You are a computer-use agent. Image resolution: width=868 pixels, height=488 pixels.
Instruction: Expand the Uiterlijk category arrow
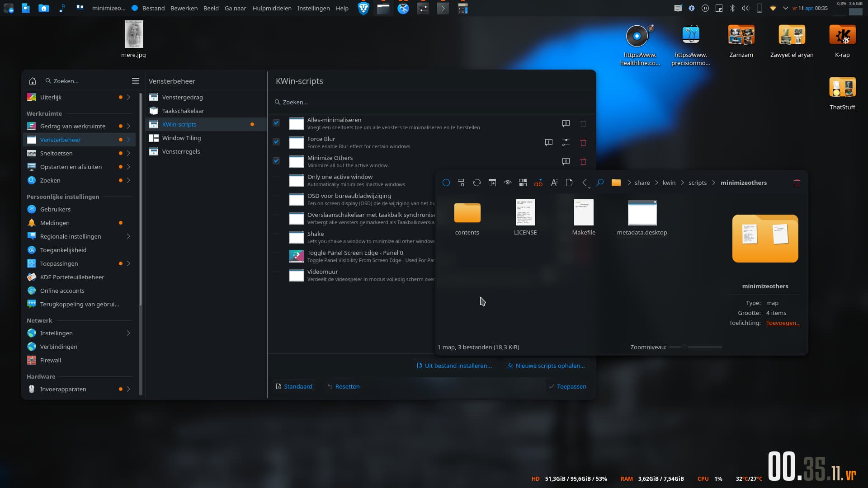pos(128,97)
